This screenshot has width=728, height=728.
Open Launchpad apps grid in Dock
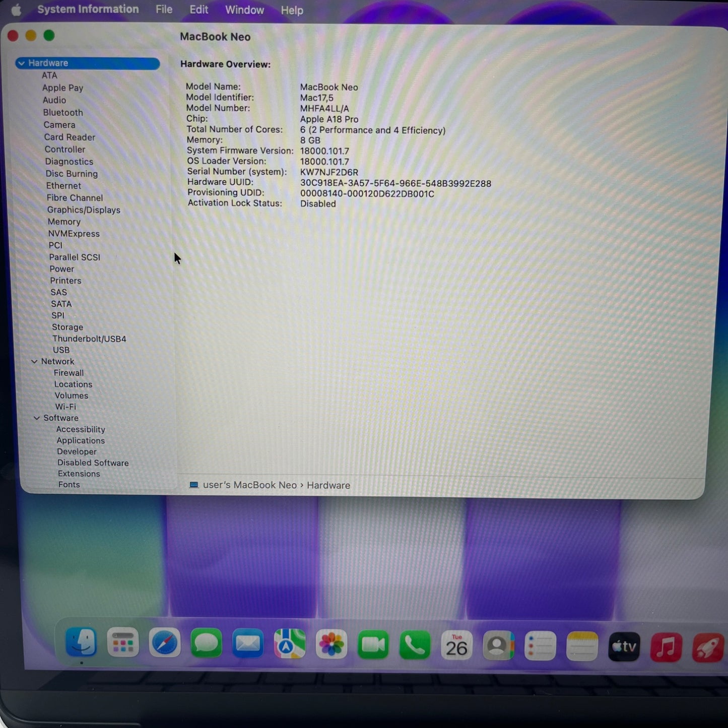tap(123, 643)
